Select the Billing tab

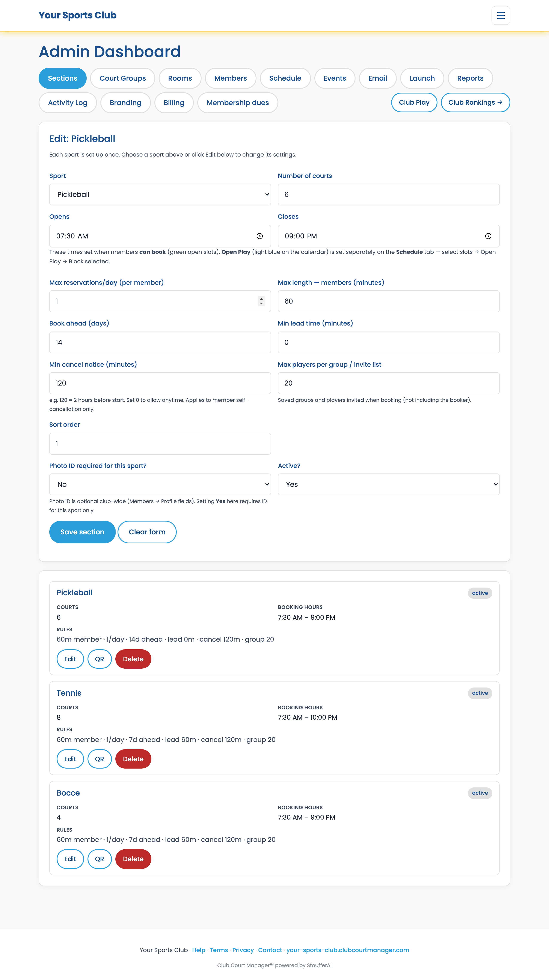[x=174, y=103]
